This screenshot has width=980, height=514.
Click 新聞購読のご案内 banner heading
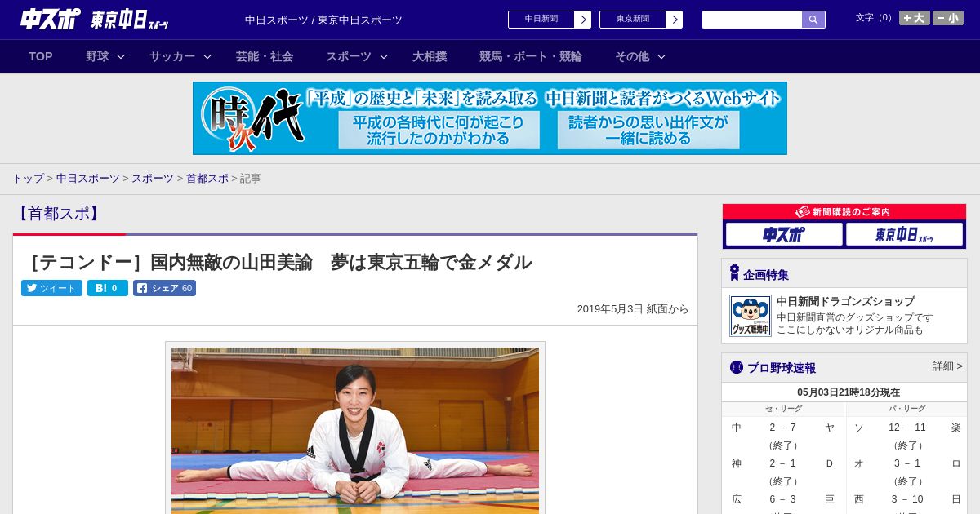(x=844, y=212)
